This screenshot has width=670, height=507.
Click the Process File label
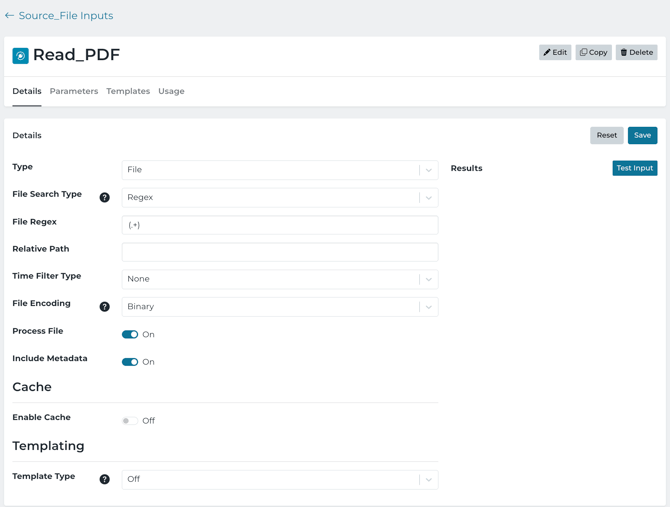pyautogui.click(x=38, y=331)
